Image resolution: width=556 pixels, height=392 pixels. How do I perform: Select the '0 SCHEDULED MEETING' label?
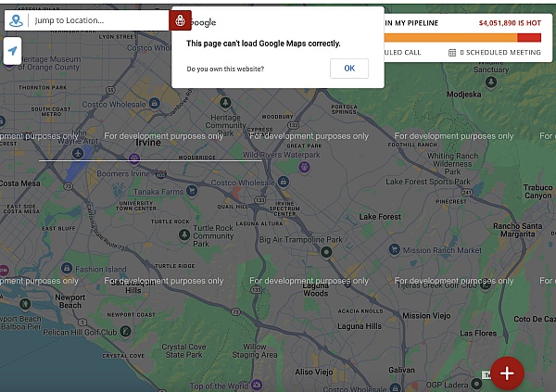[x=500, y=53]
